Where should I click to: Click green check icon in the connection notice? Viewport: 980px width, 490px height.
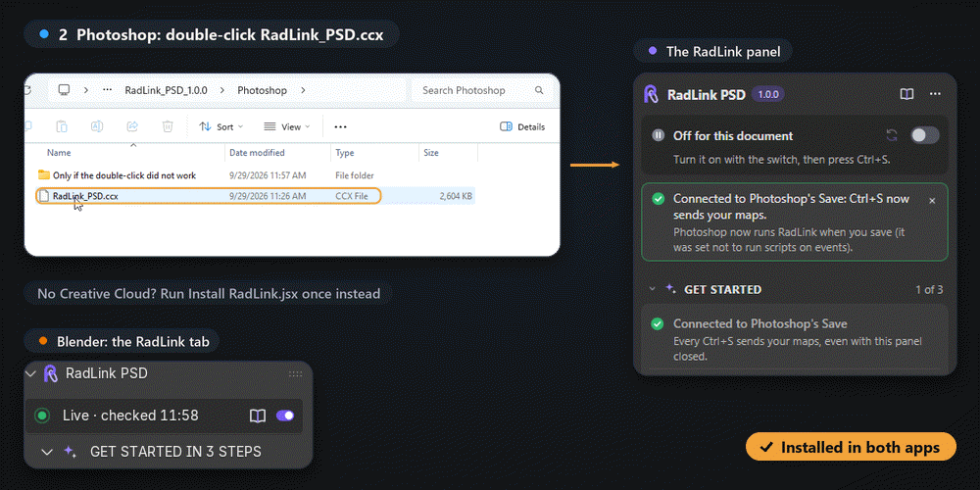658,199
